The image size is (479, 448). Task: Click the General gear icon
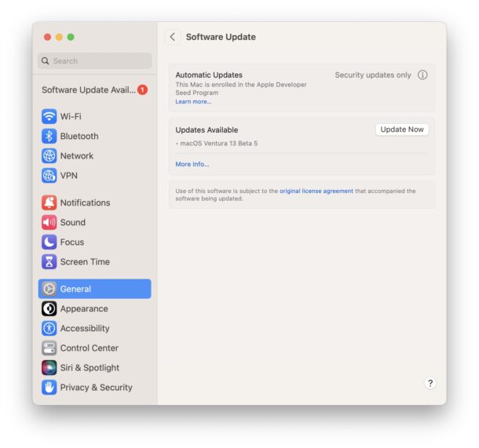[49, 289]
